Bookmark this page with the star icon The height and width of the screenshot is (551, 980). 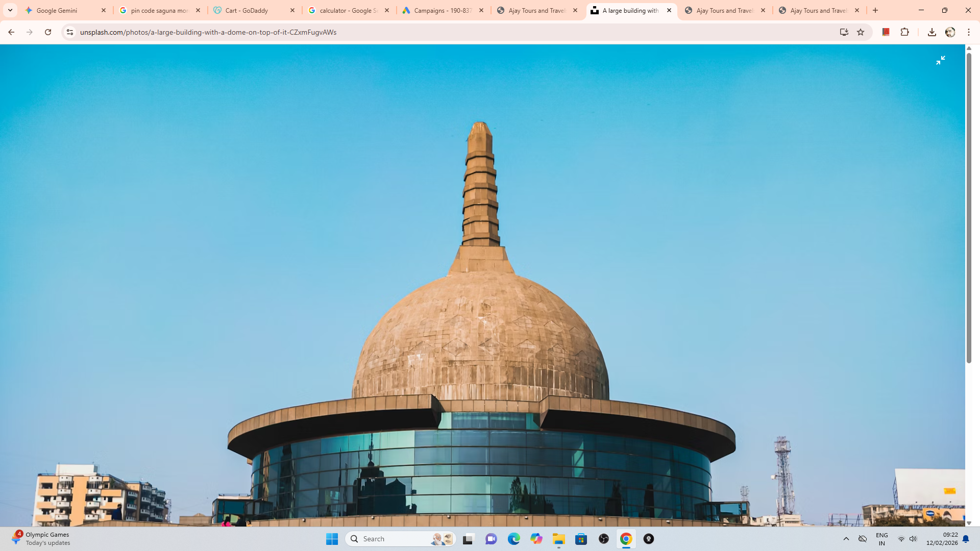pyautogui.click(x=861, y=32)
